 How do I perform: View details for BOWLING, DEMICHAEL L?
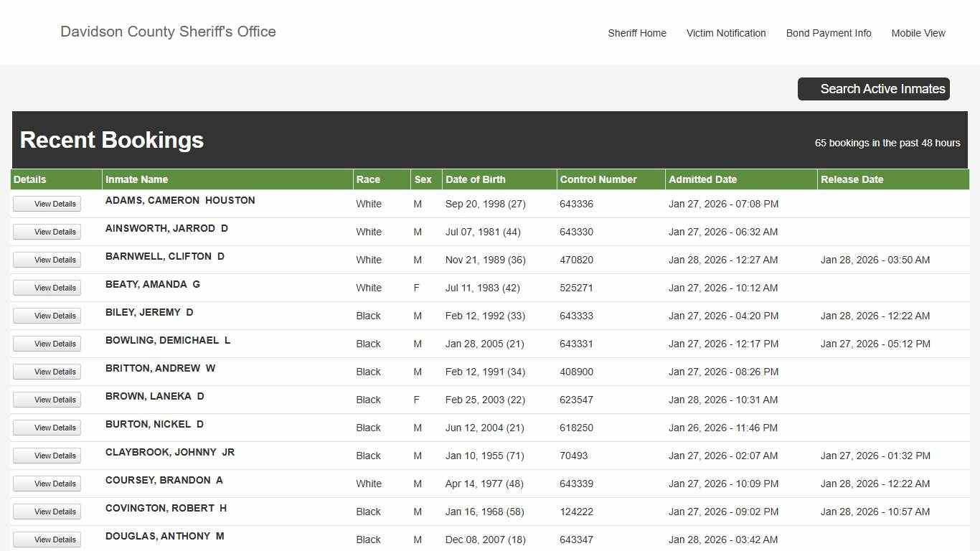click(x=47, y=344)
